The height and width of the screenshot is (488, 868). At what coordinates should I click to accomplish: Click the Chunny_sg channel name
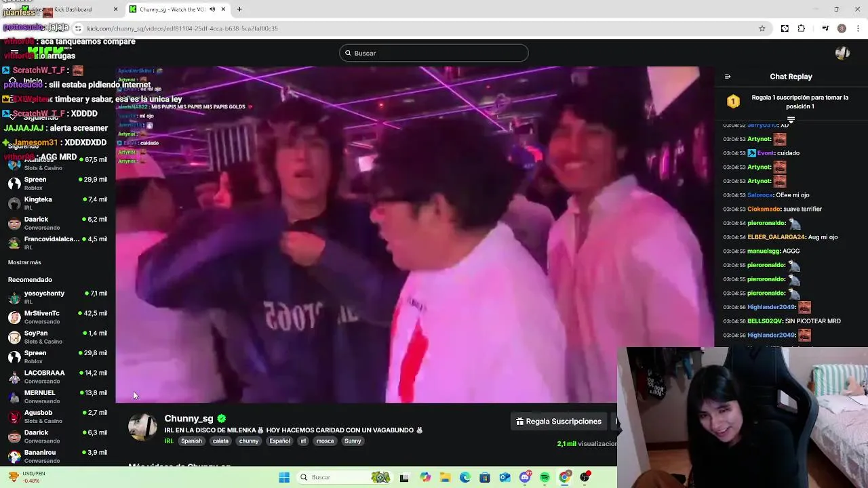pyautogui.click(x=189, y=419)
